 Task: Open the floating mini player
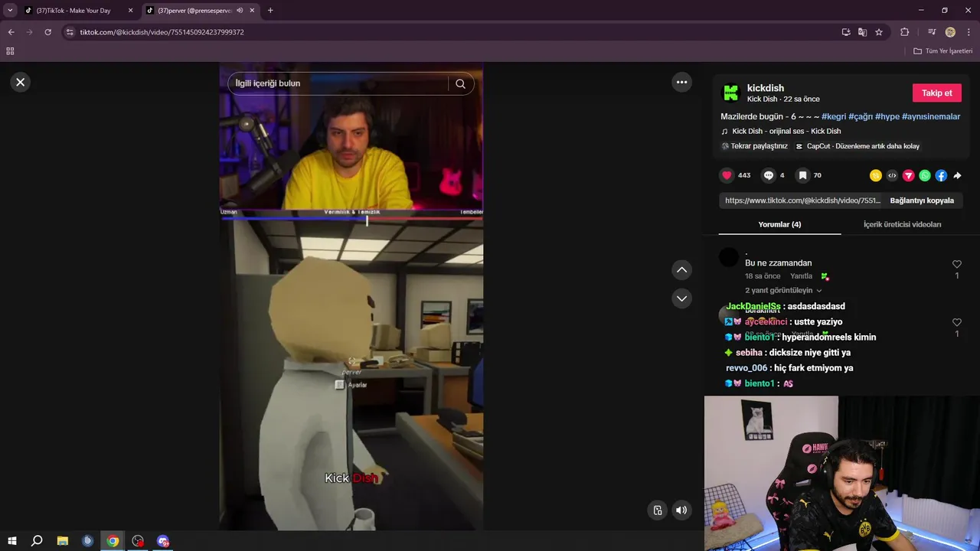click(658, 510)
